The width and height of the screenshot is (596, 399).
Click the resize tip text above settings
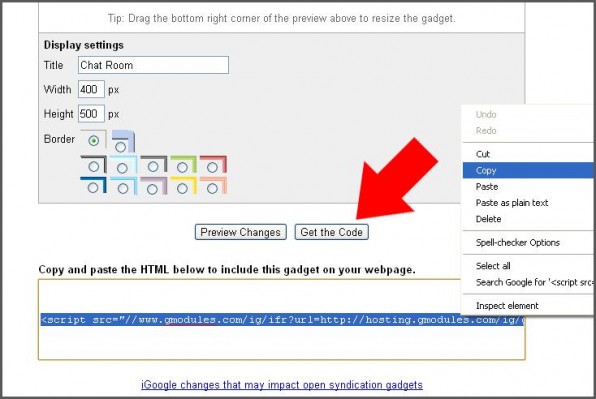[x=281, y=18]
